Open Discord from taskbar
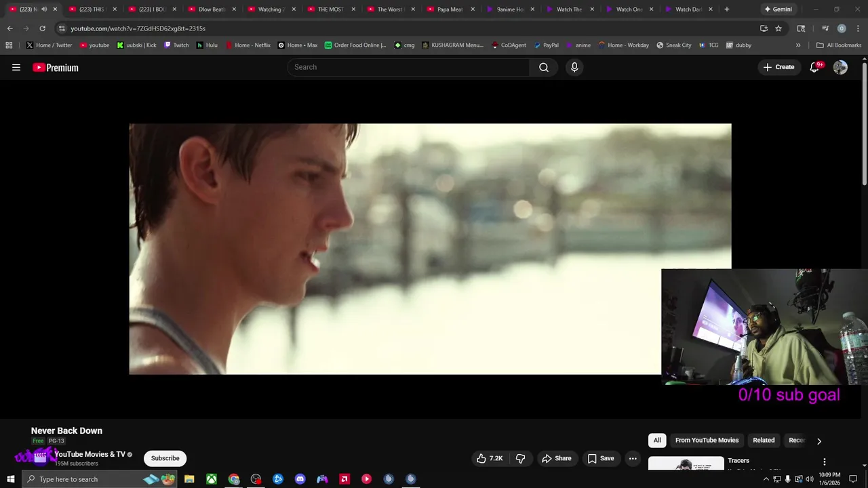 coord(300,479)
